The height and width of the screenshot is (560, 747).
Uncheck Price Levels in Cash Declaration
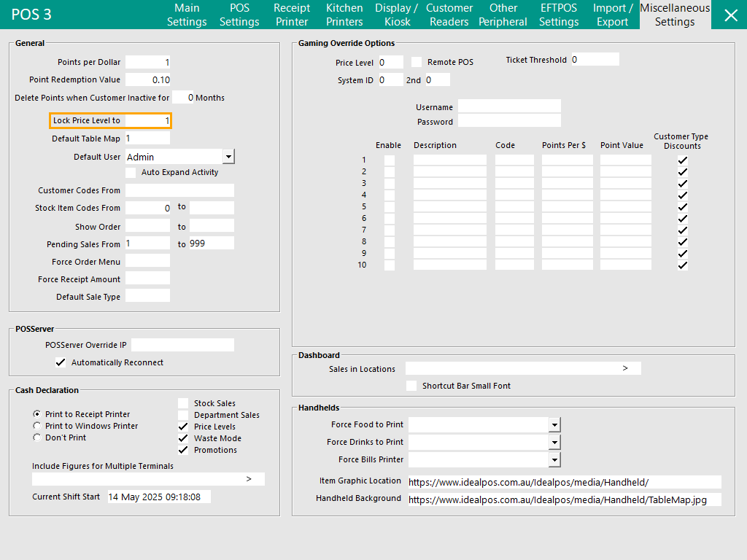(183, 427)
